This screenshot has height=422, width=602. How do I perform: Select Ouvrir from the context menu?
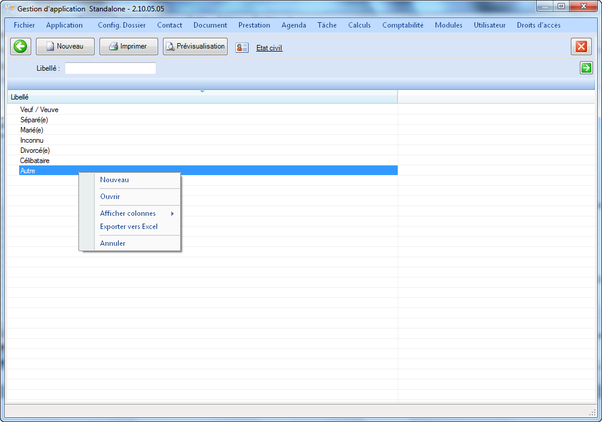coord(110,197)
